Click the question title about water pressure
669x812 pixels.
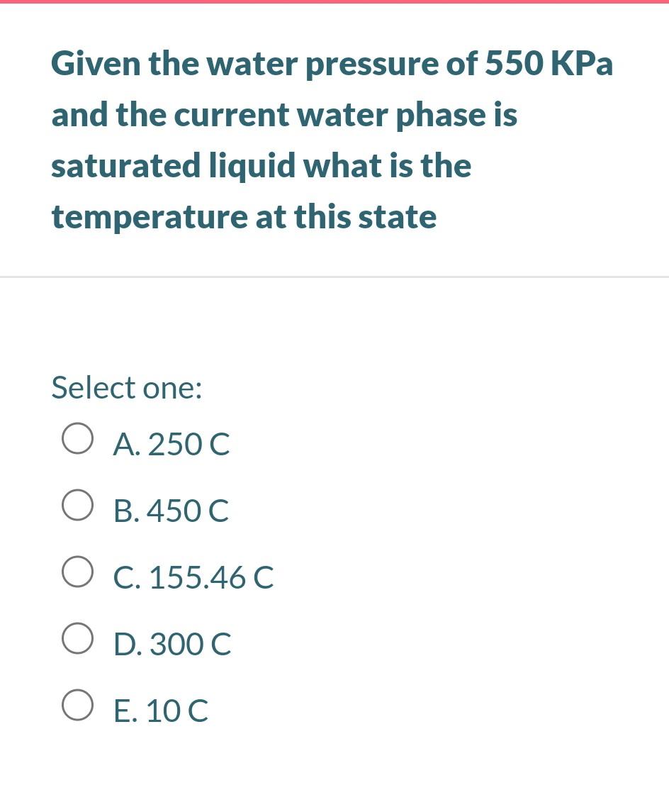click(332, 139)
